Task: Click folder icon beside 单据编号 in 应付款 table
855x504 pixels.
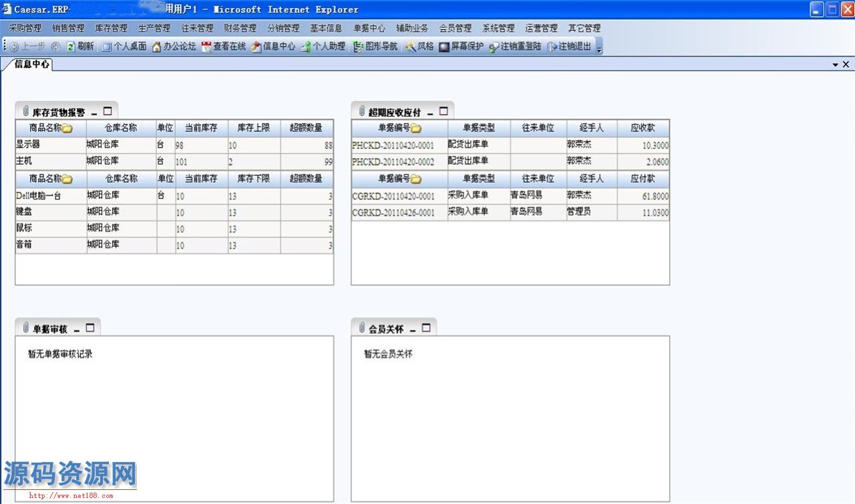Action: click(x=416, y=179)
